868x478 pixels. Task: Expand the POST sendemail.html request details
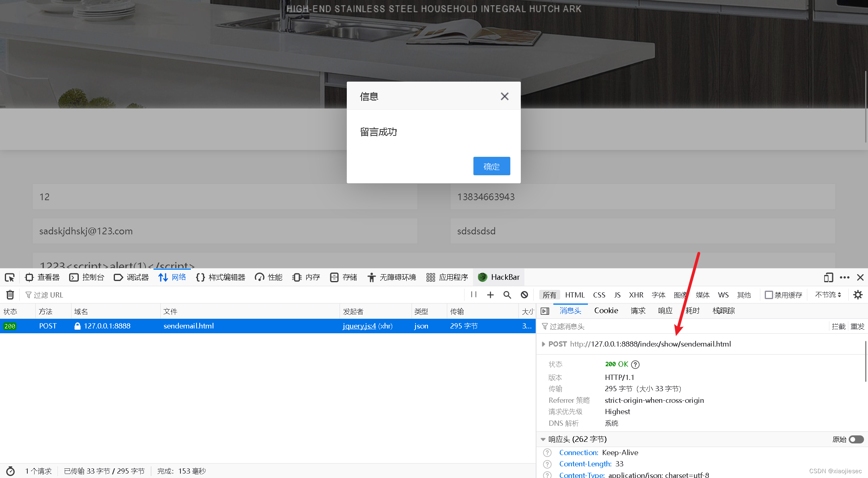[x=544, y=344]
